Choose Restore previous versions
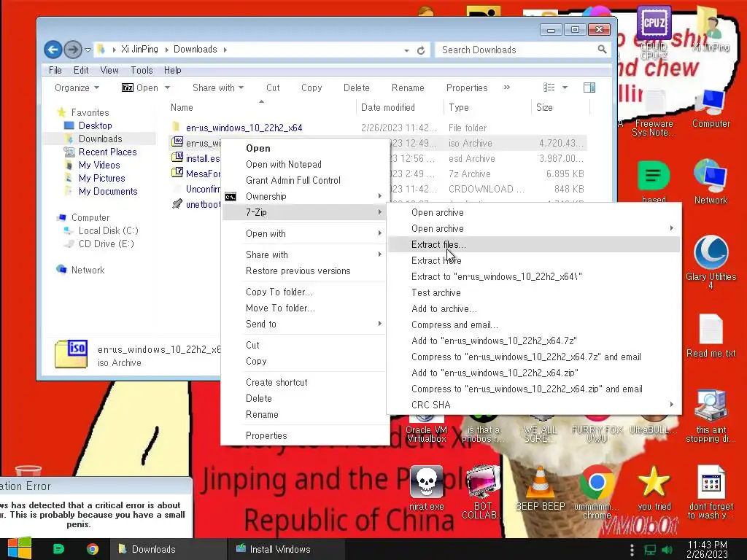The image size is (747, 560). 304,271
